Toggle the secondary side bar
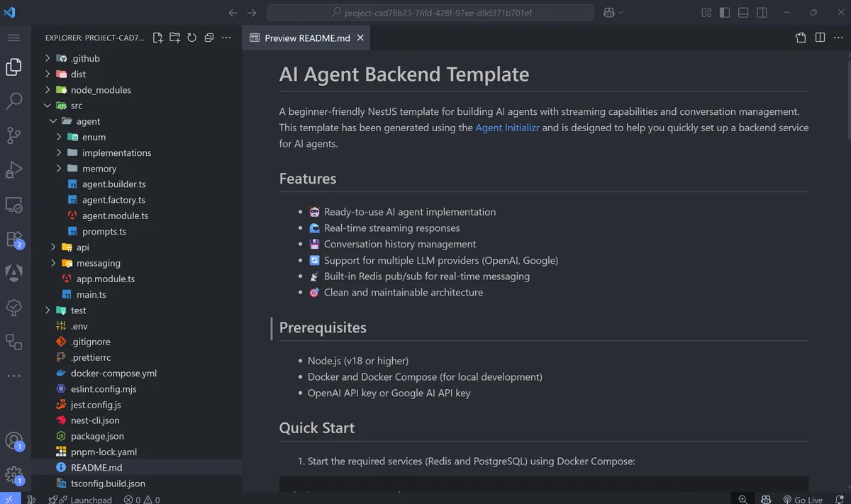 tap(762, 13)
